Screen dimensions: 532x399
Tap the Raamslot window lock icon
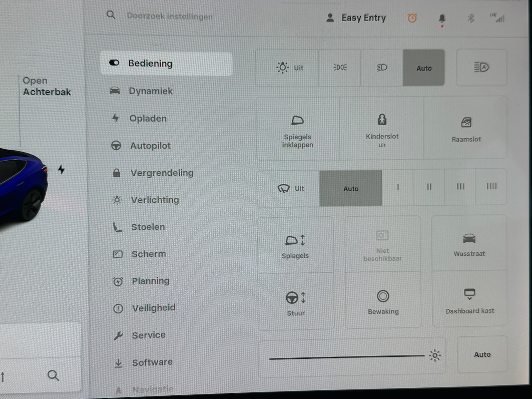tap(466, 123)
